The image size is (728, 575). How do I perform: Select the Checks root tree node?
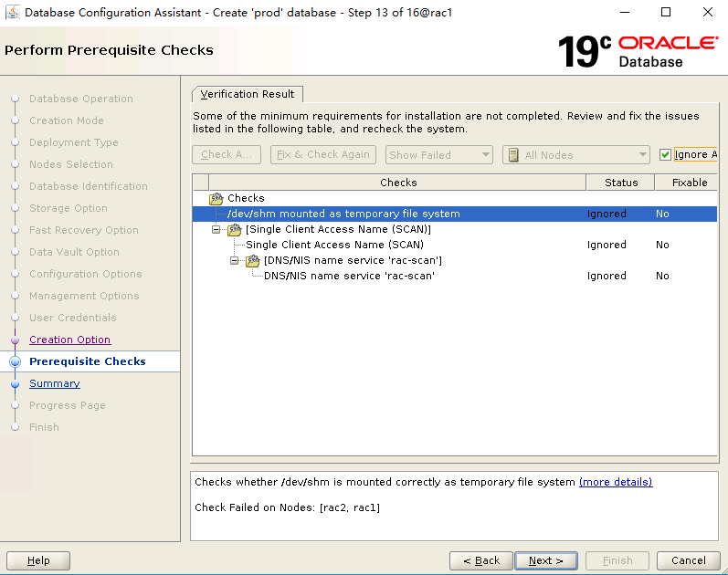pyautogui.click(x=246, y=198)
